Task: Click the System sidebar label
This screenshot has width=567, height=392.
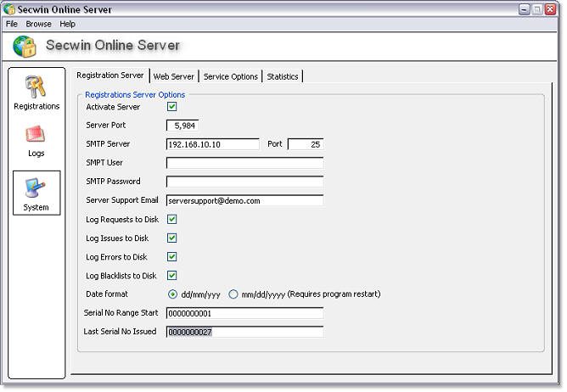Action: tap(36, 207)
